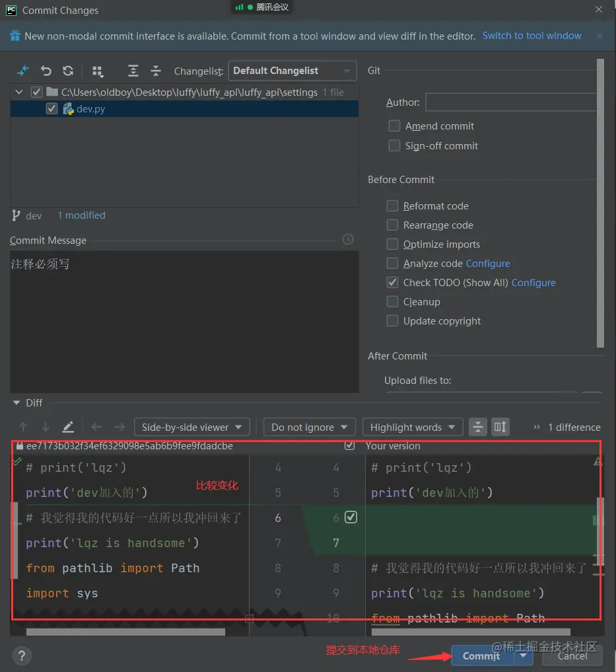Go to next difference arrow
Viewport: 616px width, 672px height.
46,427
